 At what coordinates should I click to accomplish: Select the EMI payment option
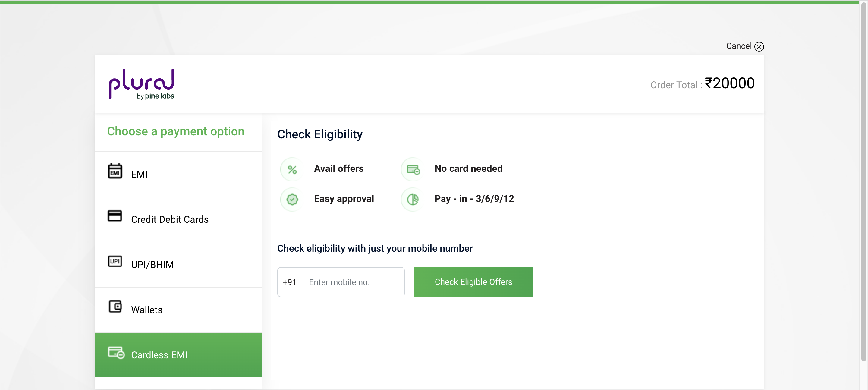(x=179, y=174)
